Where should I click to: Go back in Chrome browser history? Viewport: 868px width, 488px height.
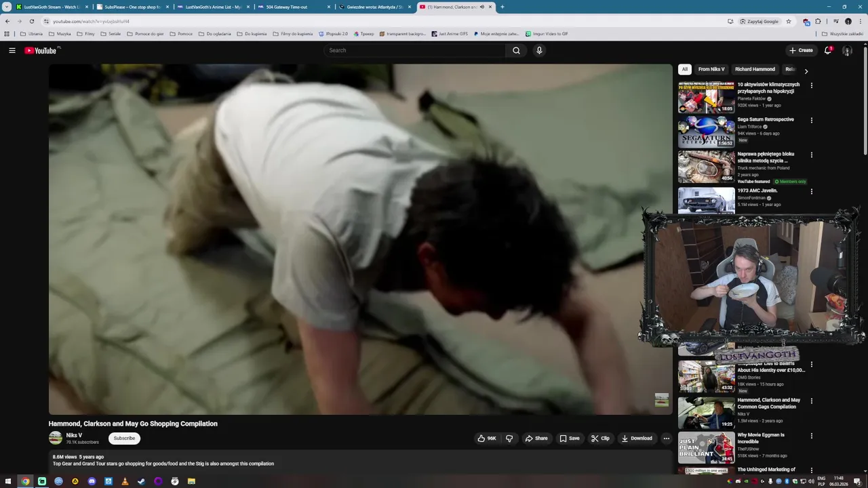click(x=7, y=21)
